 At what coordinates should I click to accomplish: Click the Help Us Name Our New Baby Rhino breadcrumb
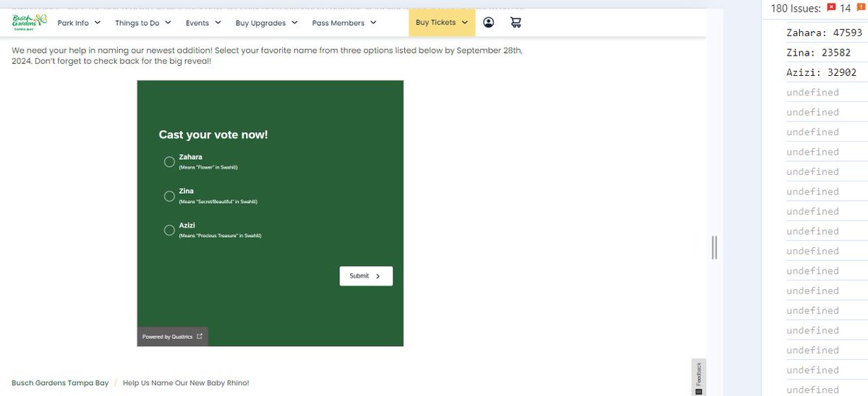[x=186, y=383]
